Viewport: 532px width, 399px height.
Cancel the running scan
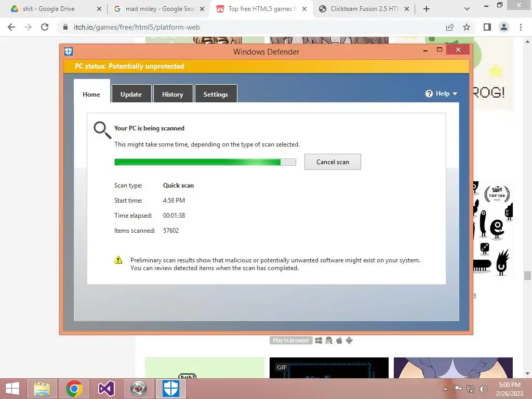(x=332, y=162)
